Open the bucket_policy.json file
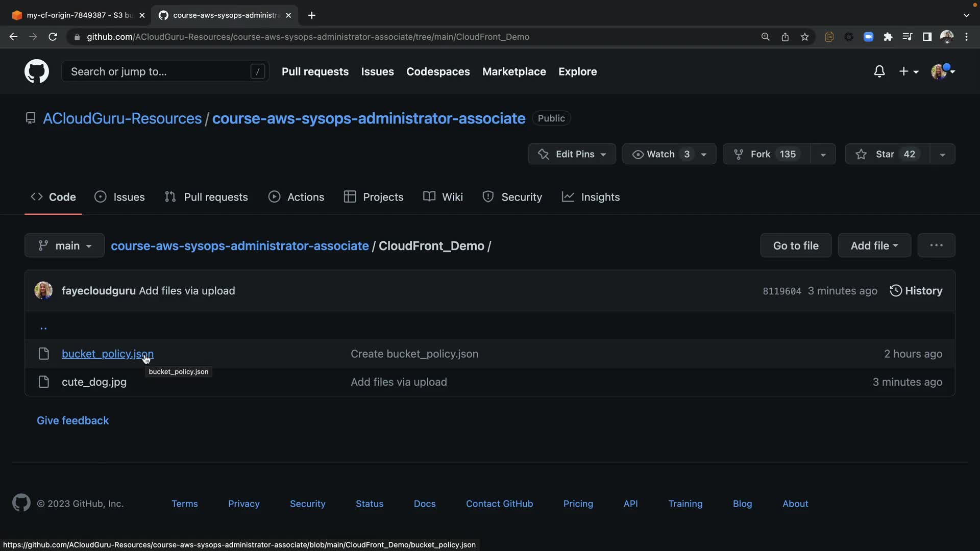This screenshot has width=980, height=551. 107,354
